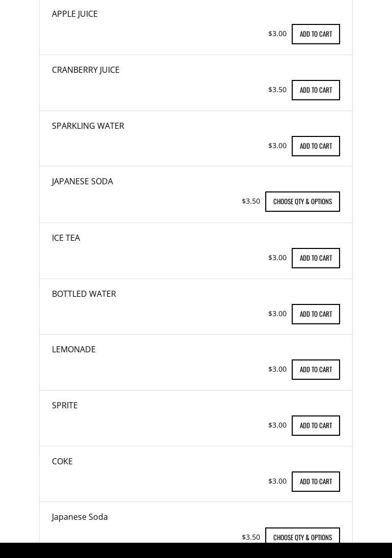Click the Ice Tea item name
This screenshot has height=558, width=392.
coord(66,238)
